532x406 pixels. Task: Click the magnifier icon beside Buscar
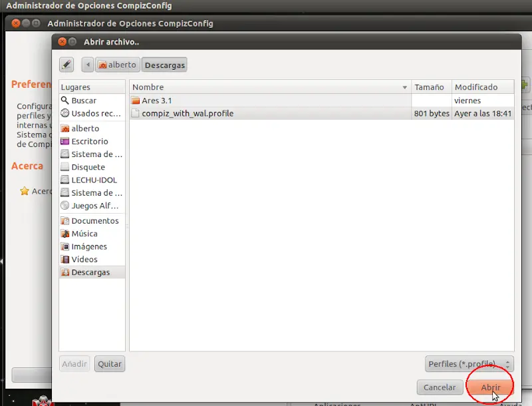coord(65,100)
